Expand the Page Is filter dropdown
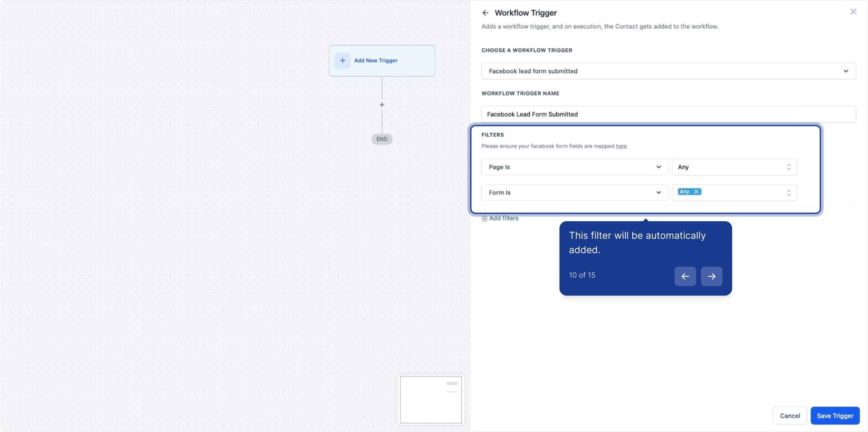Viewport: 868px width, 432px height. tap(575, 167)
